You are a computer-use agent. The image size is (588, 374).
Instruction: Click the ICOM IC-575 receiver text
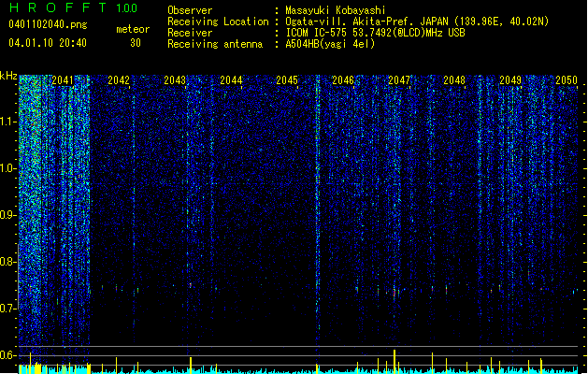(375, 33)
